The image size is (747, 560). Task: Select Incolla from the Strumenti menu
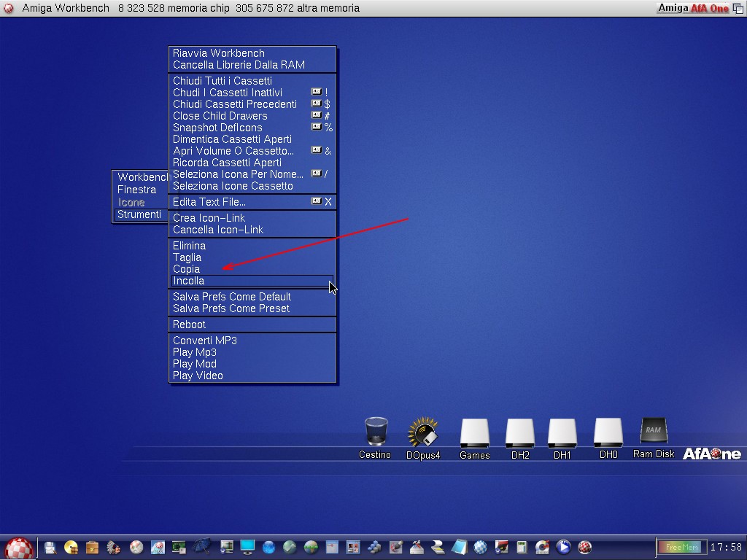[188, 281]
